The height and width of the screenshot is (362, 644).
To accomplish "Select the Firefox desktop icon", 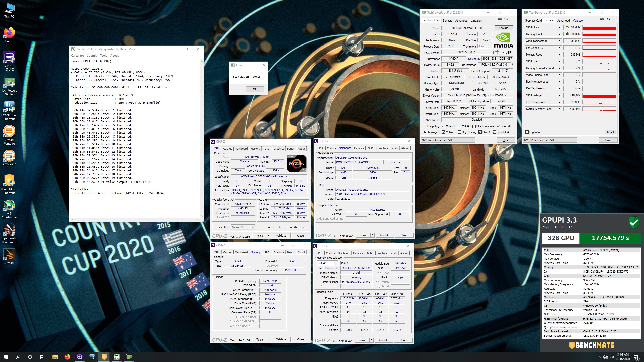I will click(x=9, y=35).
